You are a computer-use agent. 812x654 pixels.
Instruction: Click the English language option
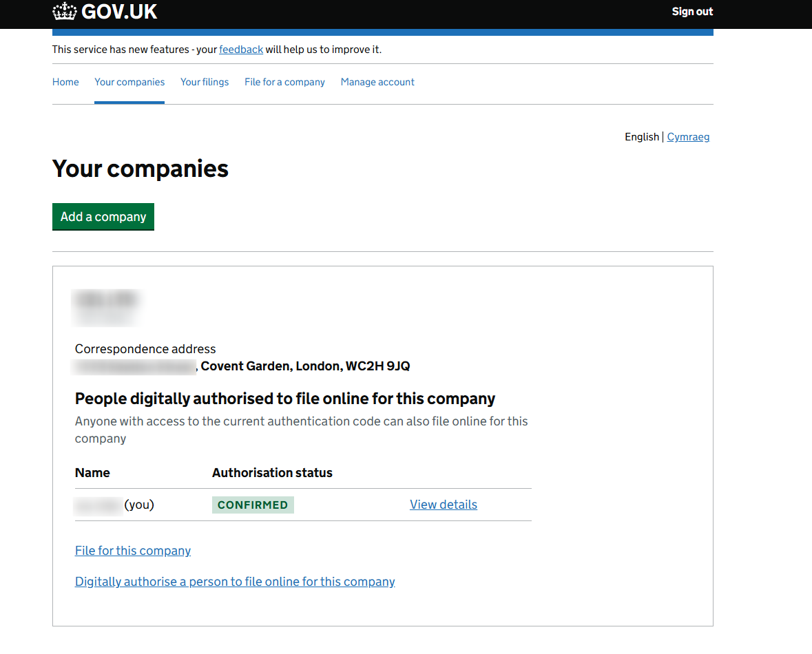[641, 137]
